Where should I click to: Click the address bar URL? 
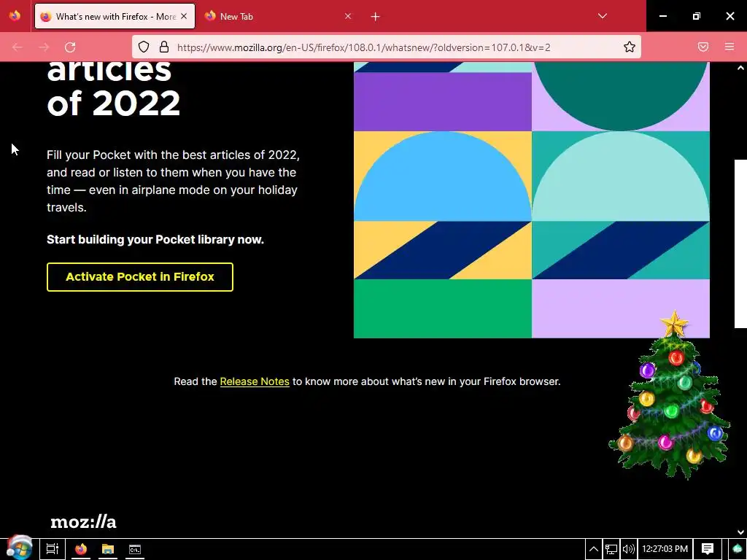(x=363, y=47)
